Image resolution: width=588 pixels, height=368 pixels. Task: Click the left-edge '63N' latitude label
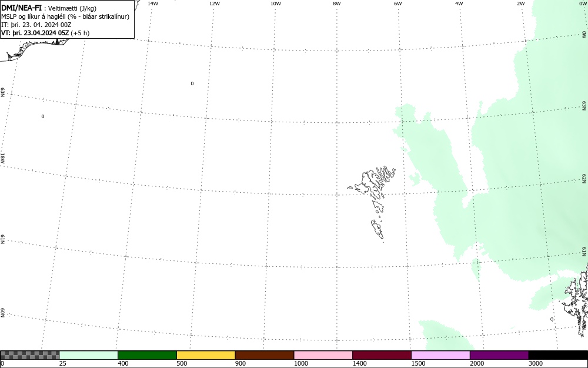(2, 92)
